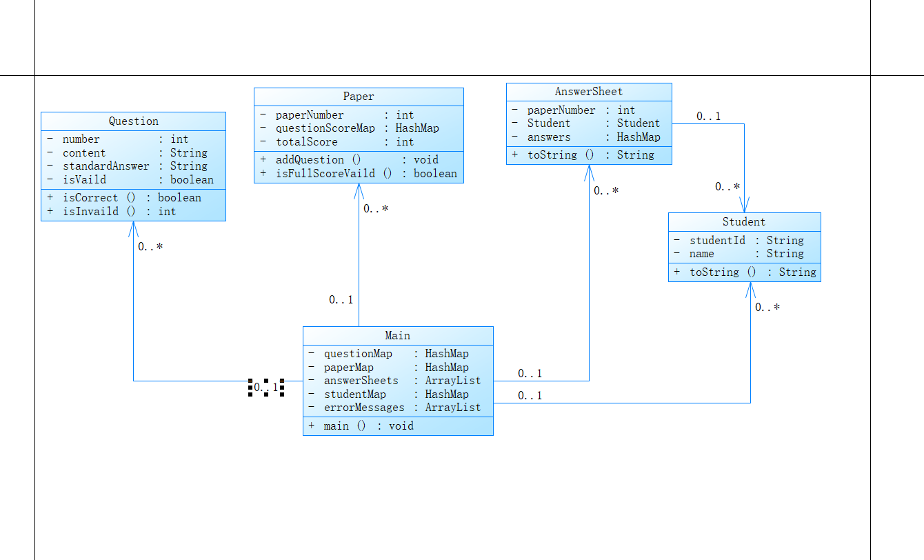The width and height of the screenshot is (924, 560).
Task: Click the paperNumber attribute in AnswerSheet
Action: pyautogui.click(x=589, y=110)
